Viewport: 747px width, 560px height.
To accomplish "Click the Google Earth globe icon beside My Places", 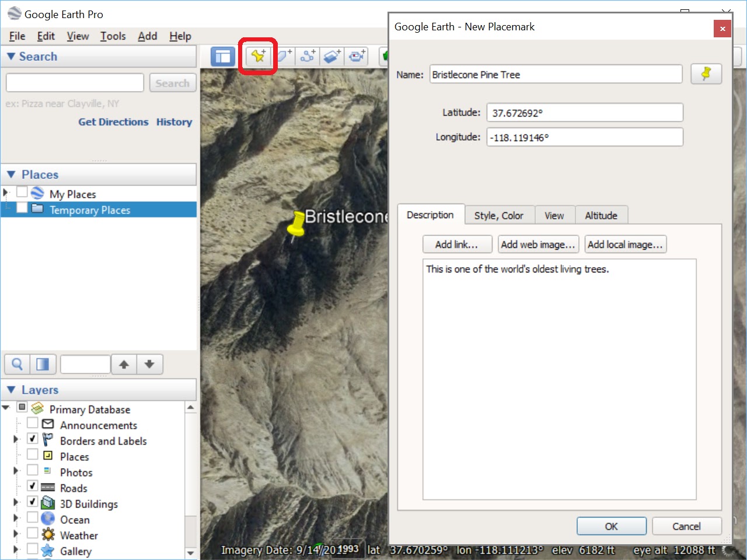I will point(37,193).
